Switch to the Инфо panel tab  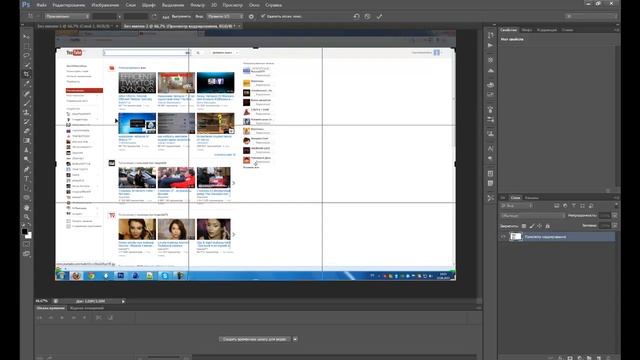526,30
